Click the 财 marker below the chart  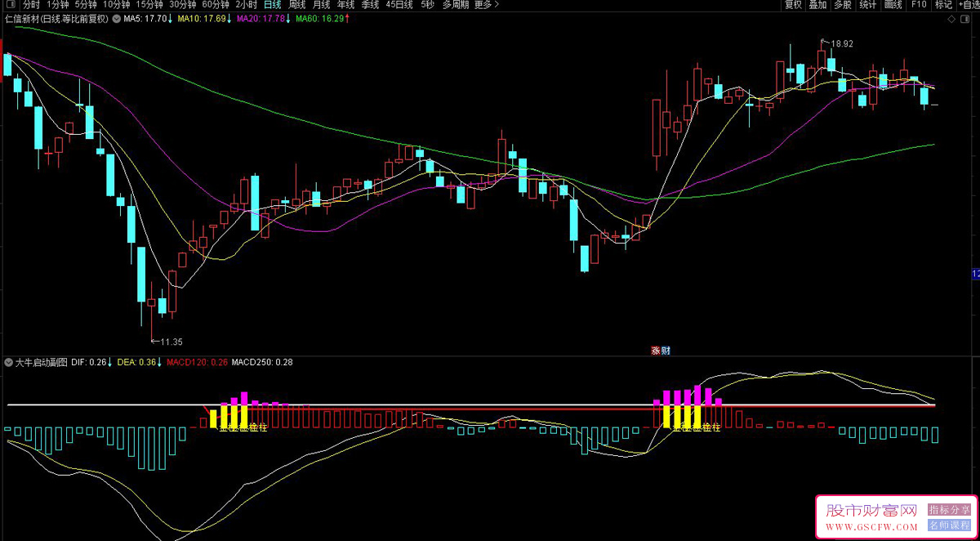point(665,351)
